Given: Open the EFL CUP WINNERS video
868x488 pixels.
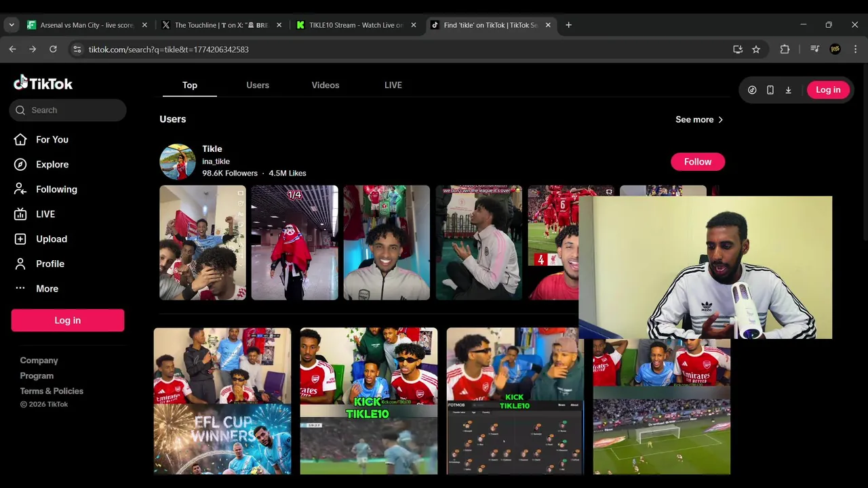Looking at the screenshot, I should (222, 401).
